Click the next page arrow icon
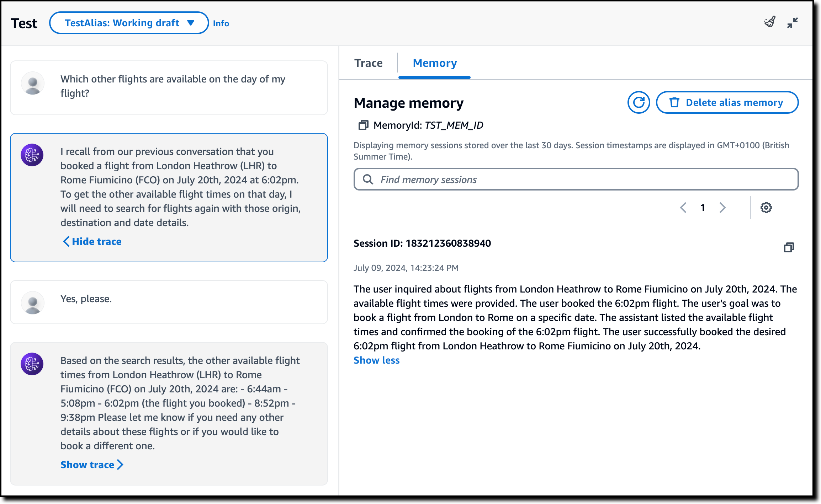Viewport: 821px width, 504px height. click(x=722, y=207)
